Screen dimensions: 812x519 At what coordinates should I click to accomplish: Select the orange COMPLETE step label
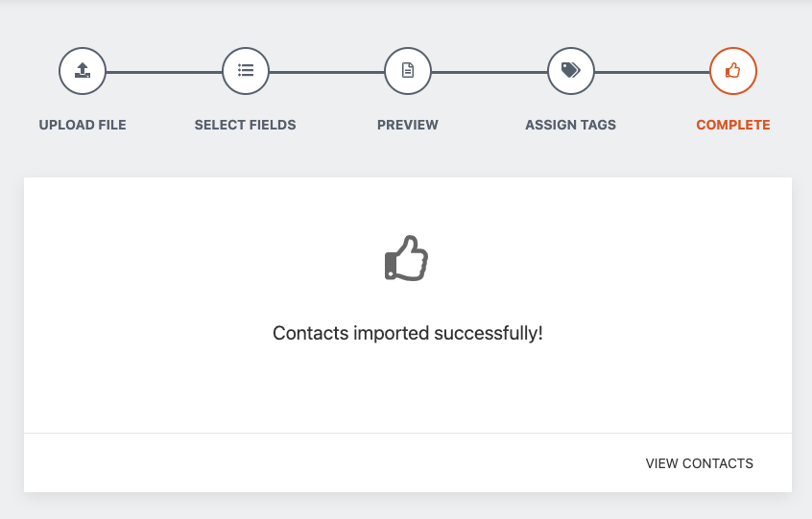733,125
